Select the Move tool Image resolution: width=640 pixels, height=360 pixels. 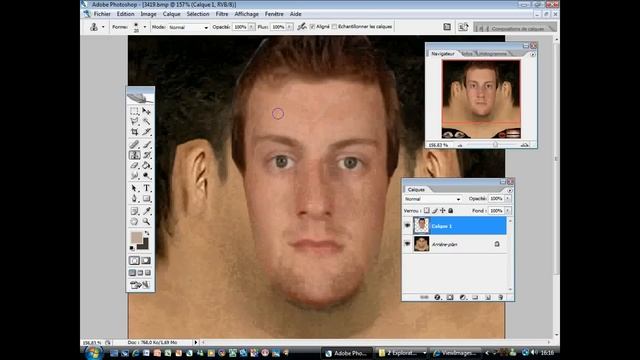pyautogui.click(x=146, y=111)
